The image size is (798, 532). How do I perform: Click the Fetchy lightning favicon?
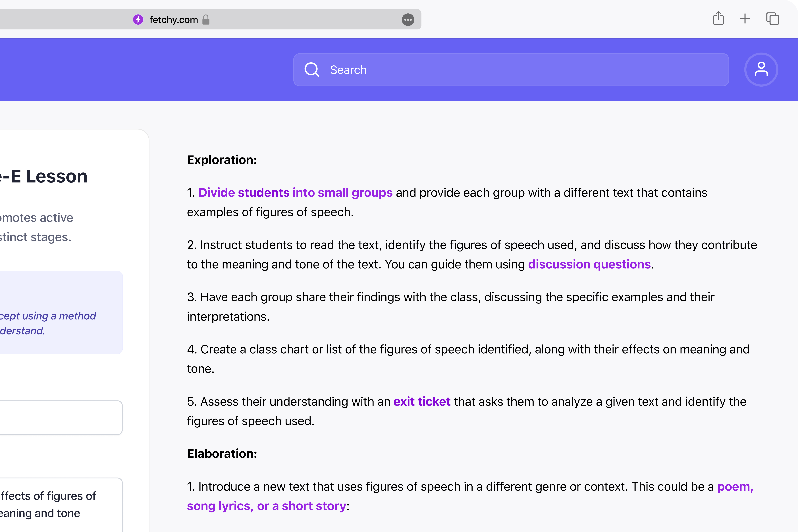138,20
